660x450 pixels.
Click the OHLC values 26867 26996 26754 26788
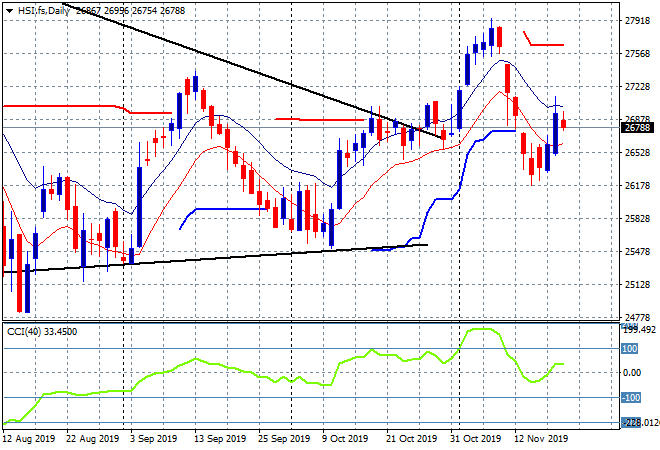point(130,11)
